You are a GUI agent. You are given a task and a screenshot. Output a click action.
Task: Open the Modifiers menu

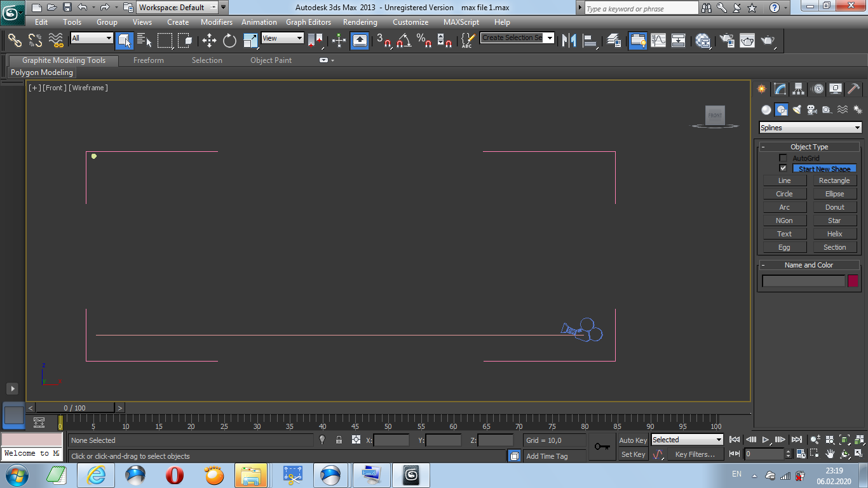point(217,22)
